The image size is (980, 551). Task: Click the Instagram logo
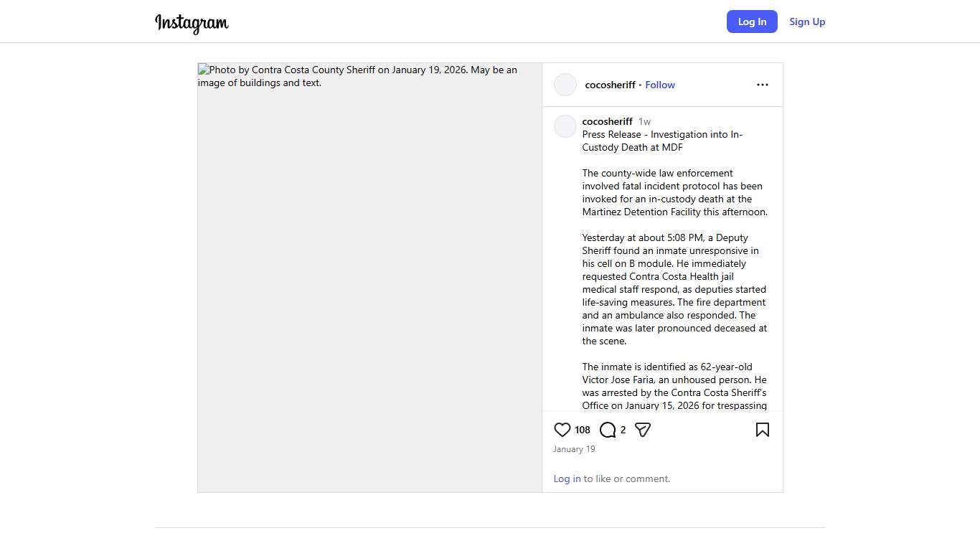pyautogui.click(x=192, y=23)
